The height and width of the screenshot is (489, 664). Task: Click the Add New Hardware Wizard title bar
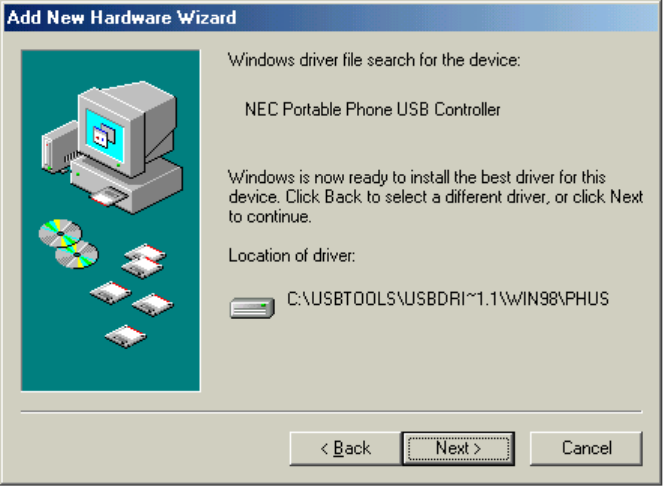pos(331,17)
